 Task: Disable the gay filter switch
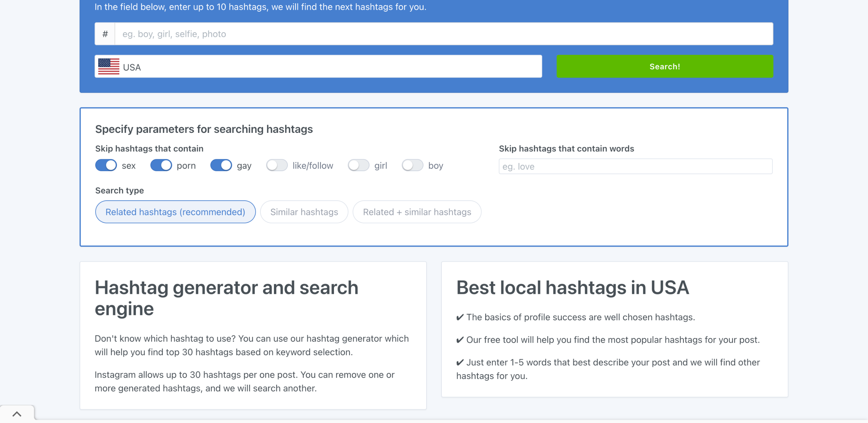click(x=221, y=165)
